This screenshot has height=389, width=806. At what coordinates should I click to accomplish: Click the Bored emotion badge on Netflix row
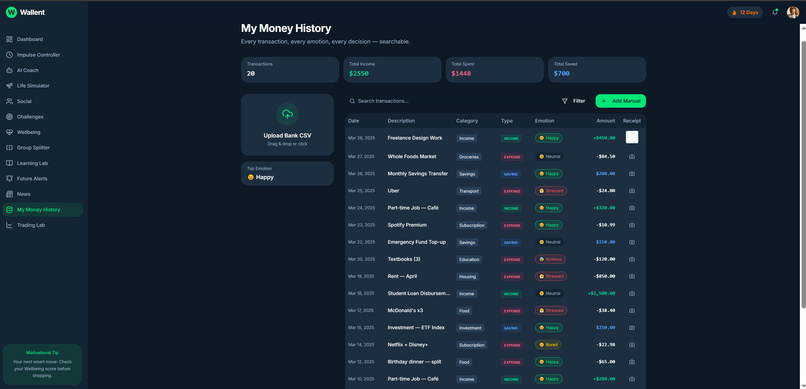[x=548, y=345]
